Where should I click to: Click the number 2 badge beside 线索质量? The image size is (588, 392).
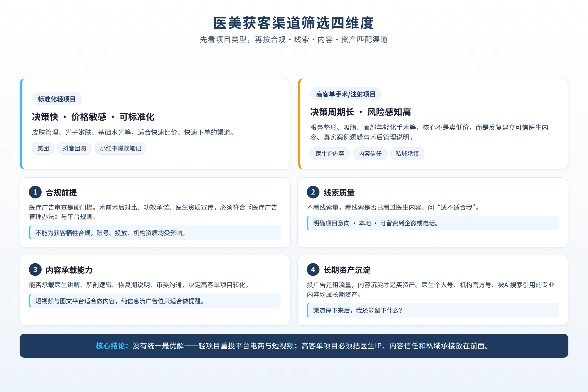pos(313,192)
